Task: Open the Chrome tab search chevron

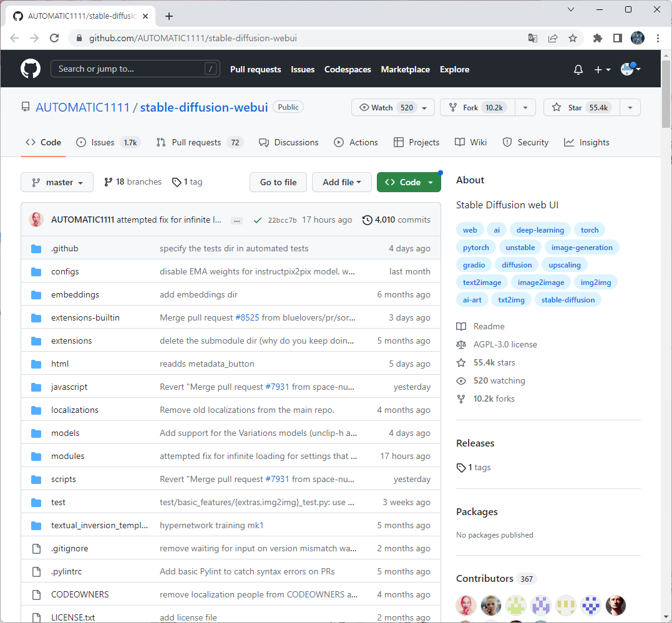Action: click(x=571, y=9)
